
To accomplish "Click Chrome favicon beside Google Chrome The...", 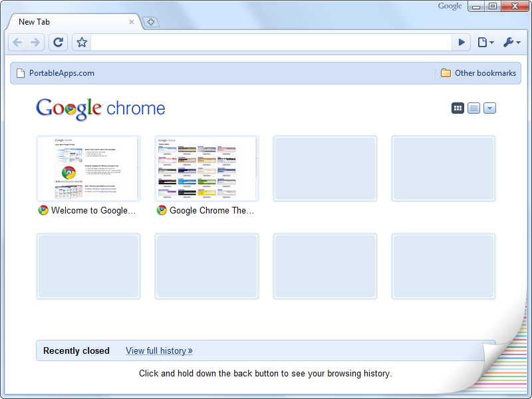I will 162,210.
